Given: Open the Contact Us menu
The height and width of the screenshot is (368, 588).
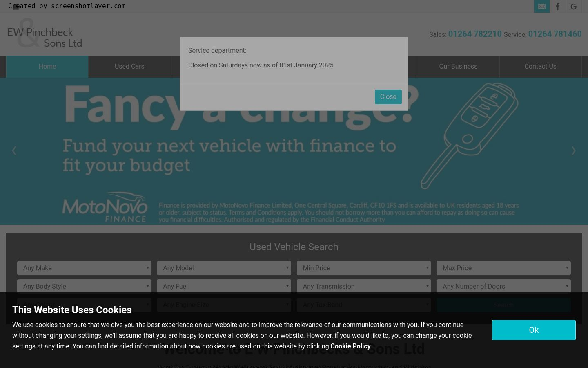Looking at the screenshot, I should coord(540,67).
